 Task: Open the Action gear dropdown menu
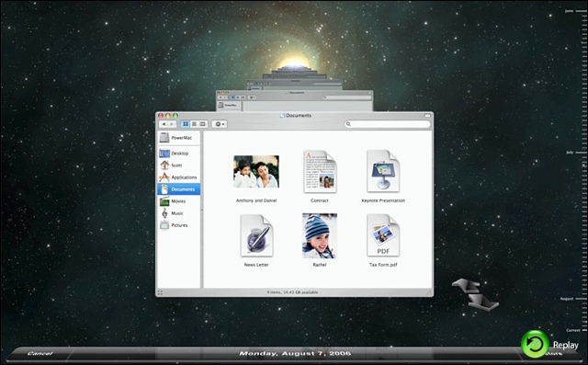(220, 124)
